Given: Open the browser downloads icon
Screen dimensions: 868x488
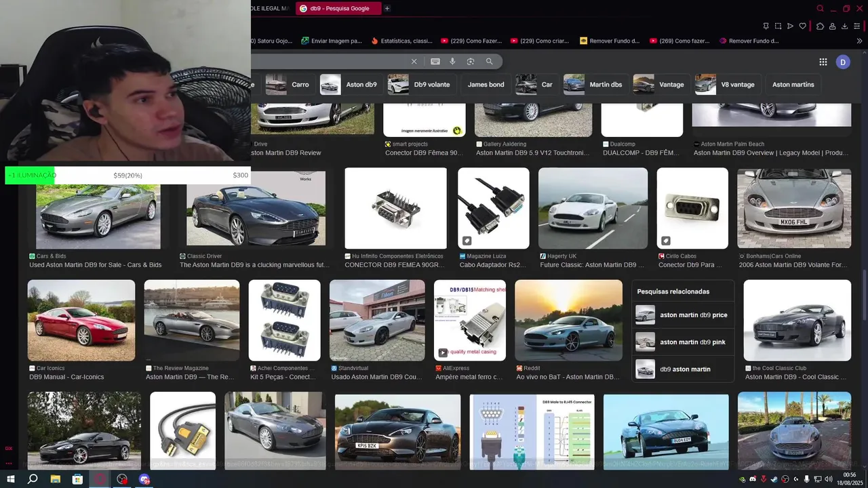Looking at the screenshot, I should [x=845, y=26].
